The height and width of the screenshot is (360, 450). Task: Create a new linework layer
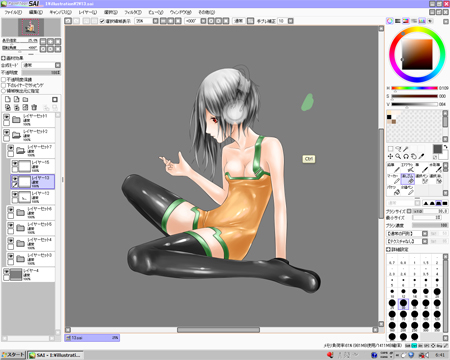pyautogui.click(x=16, y=99)
